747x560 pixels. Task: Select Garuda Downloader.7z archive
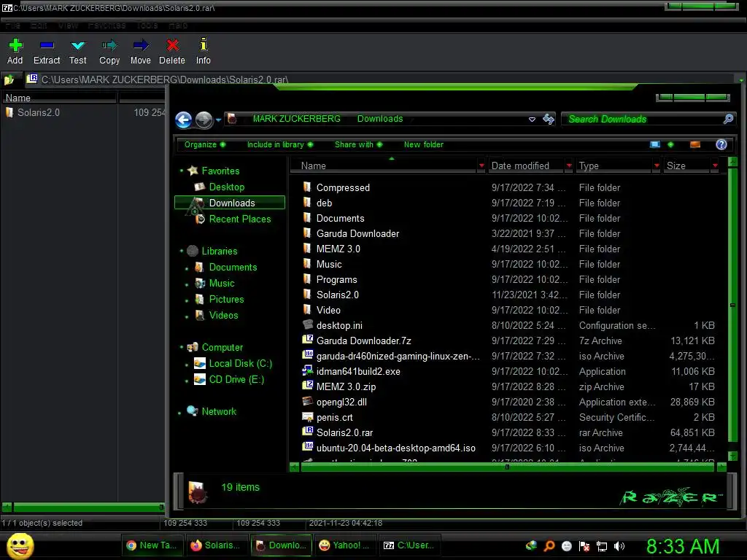(x=363, y=341)
